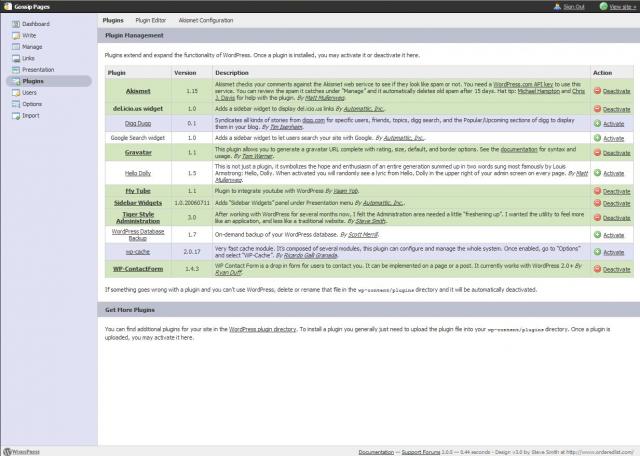
Task: Click green activate icon for wp-cache
Action: coord(597,252)
